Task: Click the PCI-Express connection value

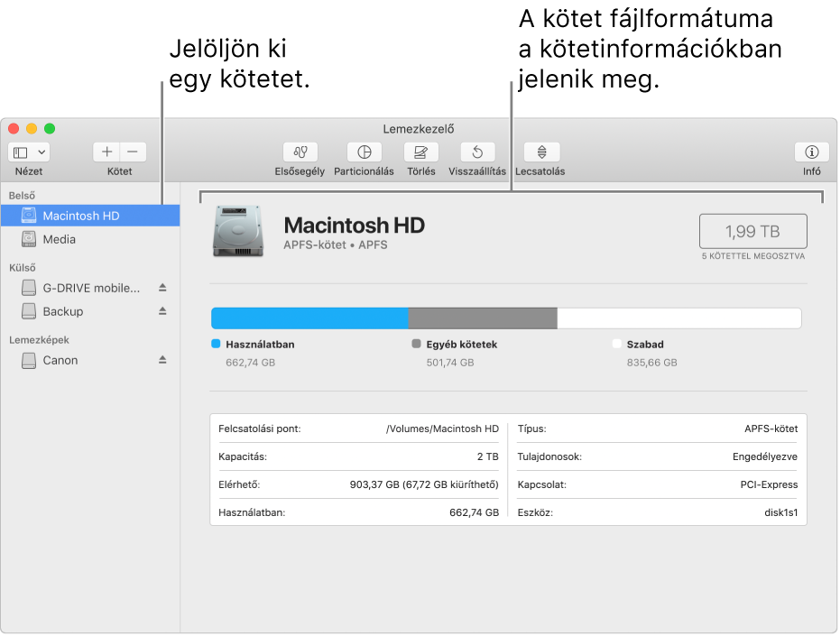Action: tap(769, 484)
